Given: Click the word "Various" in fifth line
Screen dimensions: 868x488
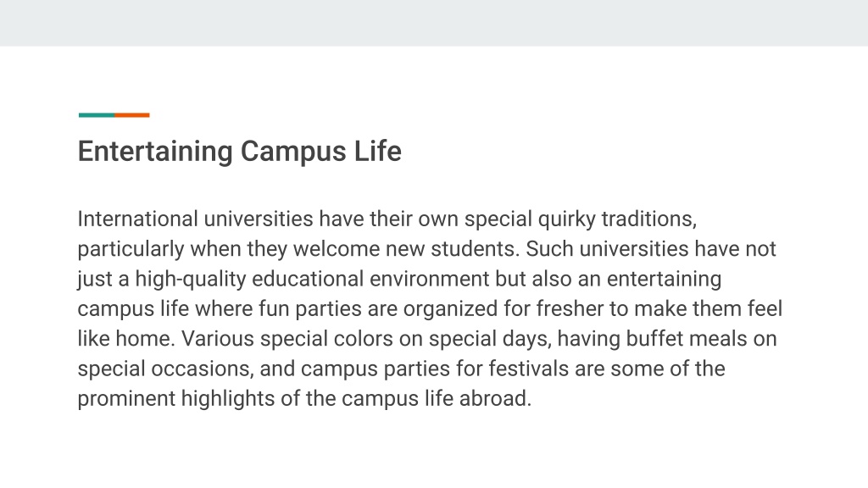Looking at the screenshot, I should [218, 339].
